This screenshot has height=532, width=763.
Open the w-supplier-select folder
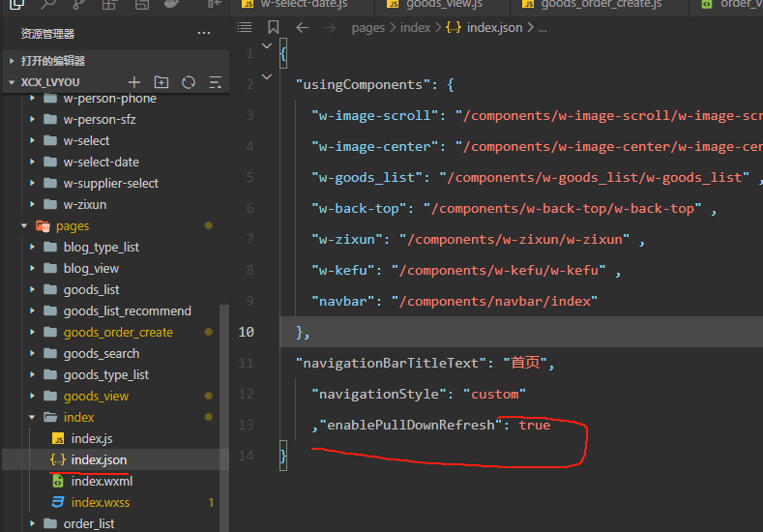[110, 183]
